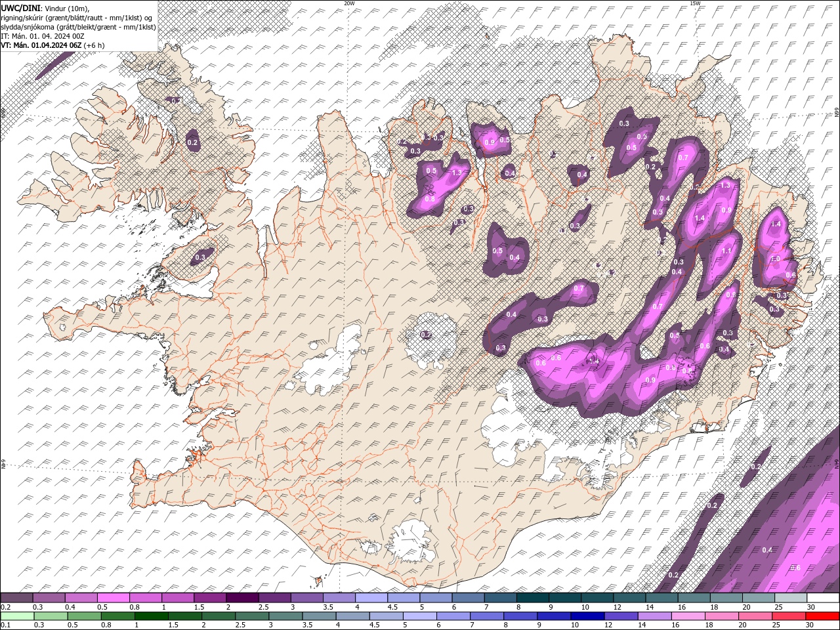Click the 1.4 snowfall value near the east coast
The height and width of the screenshot is (630, 840).
pyautogui.click(x=776, y=224)
